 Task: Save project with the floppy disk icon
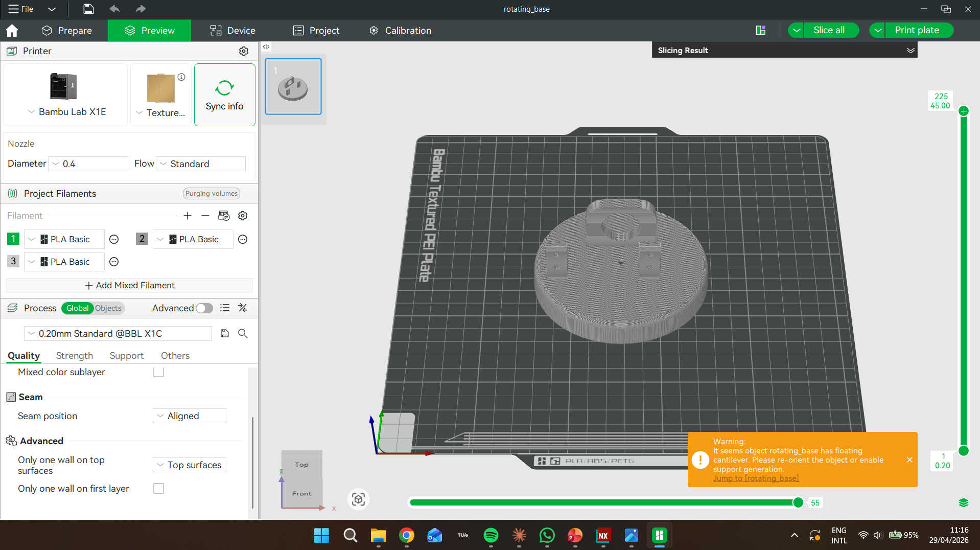click(88, 9)
